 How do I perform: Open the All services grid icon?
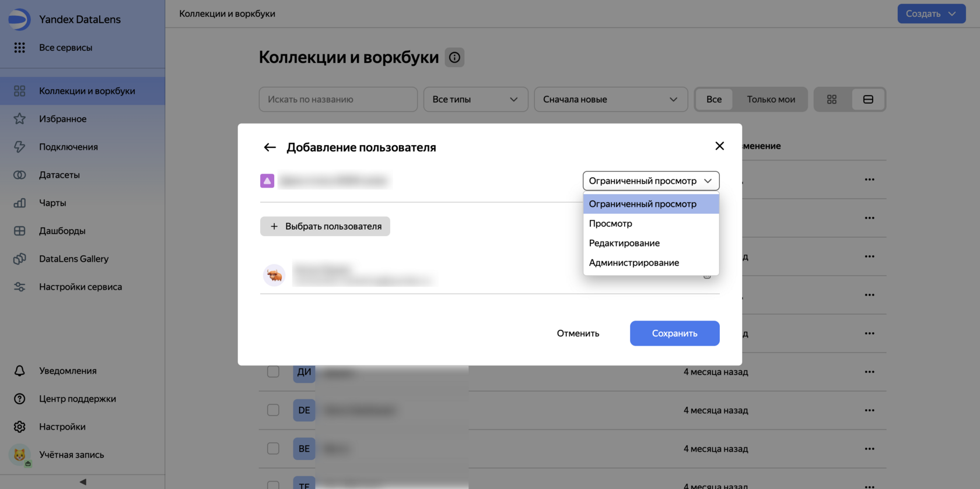[19, 48]
